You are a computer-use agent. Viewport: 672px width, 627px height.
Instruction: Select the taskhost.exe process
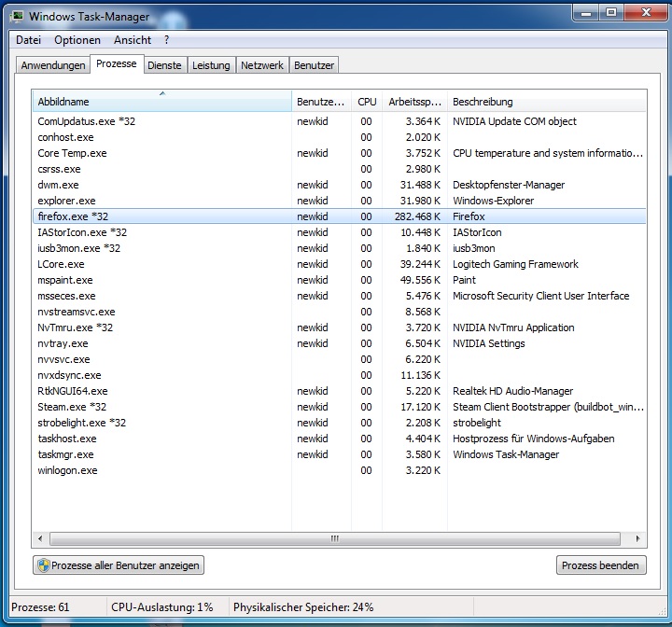[340, 439]
